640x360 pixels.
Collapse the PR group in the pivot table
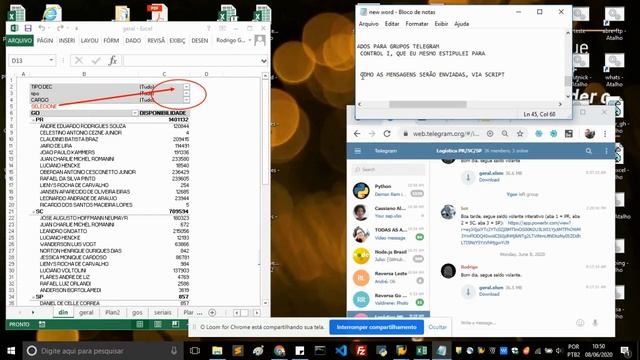click(x=33, y=120)
